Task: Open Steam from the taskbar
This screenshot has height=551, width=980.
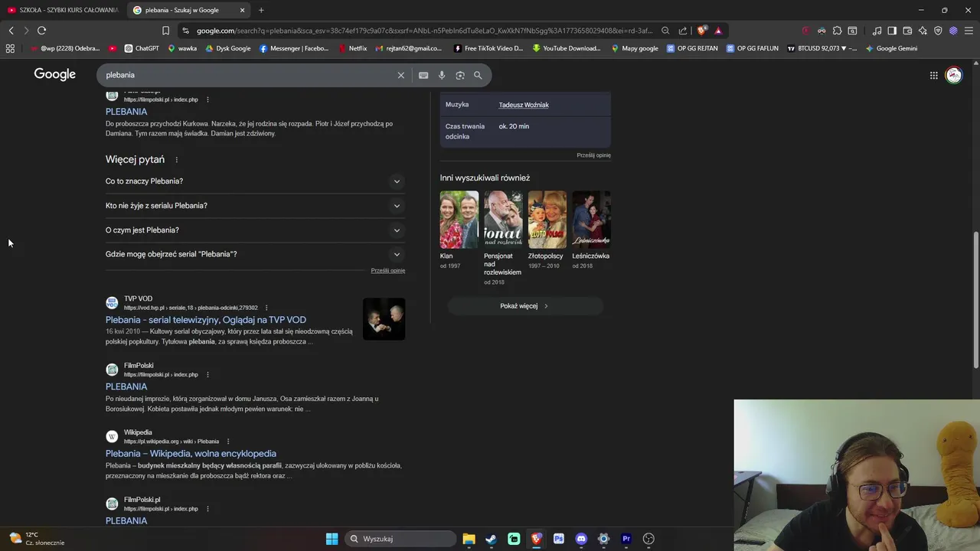Action: tap(491, 539)
